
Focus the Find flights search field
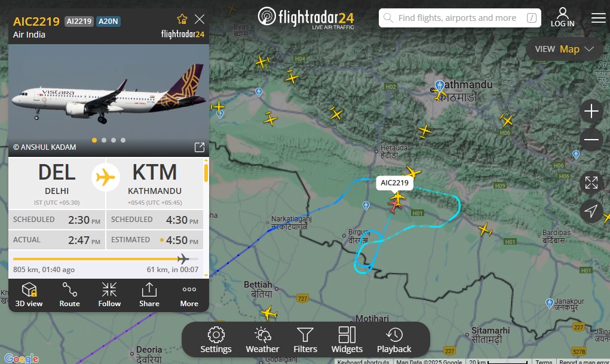(x=460, y=18)
